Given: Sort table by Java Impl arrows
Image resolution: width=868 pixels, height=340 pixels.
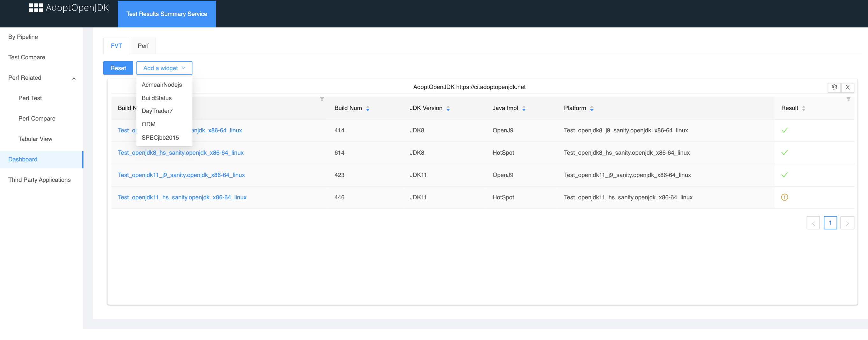Looking at the screenshot, I should pyautogui.click(x=524, y=108).
